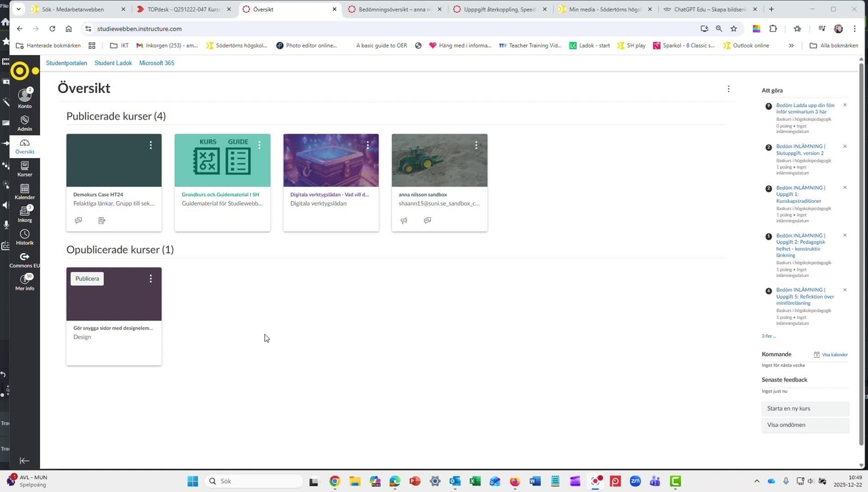Select the Kurser sidebar icon
Viewport: 868px width, 492px height.
(24, 169)
